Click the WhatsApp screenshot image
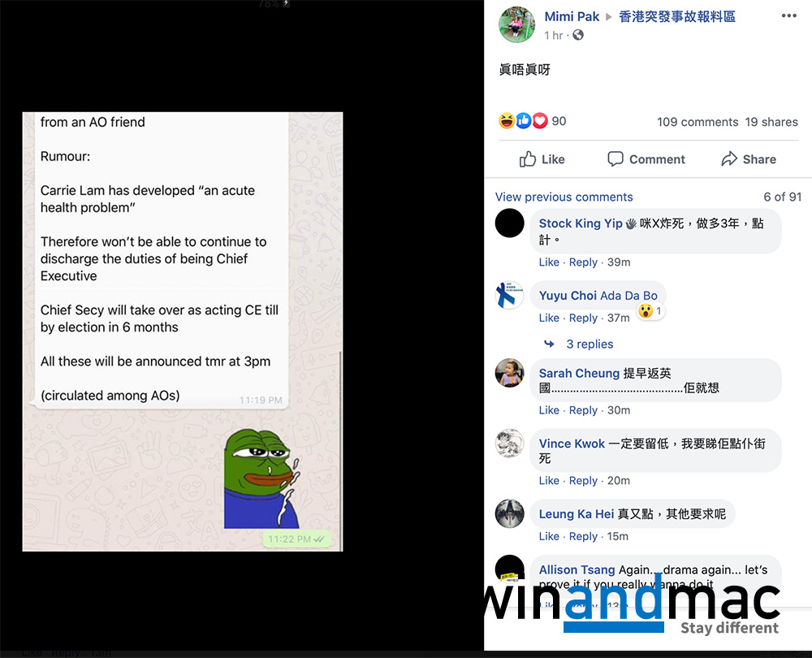The image size is (812, 658). click(x=182, y=331)
